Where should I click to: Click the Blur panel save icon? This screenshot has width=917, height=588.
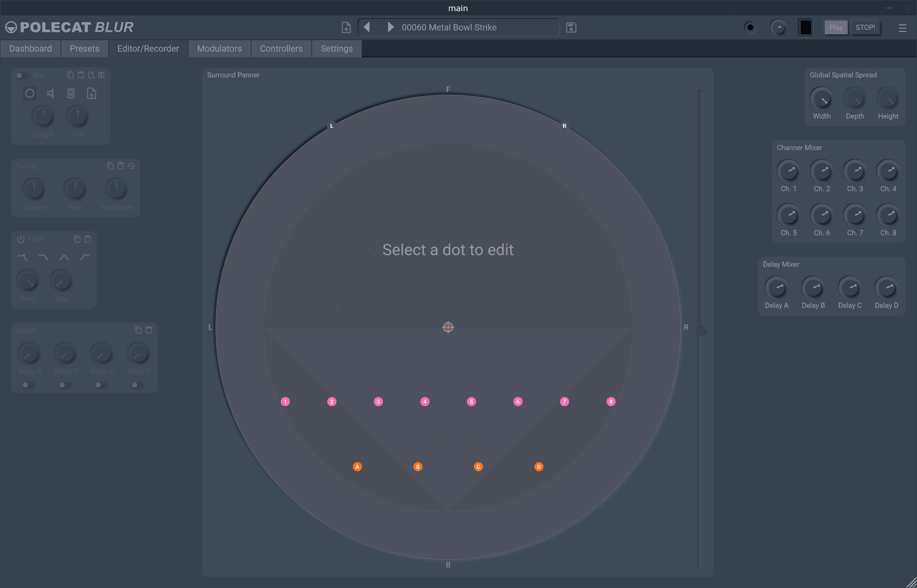(x=101, y=75)
